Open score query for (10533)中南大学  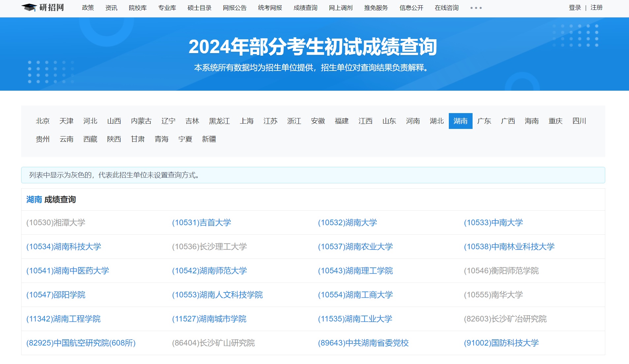click(493, 223)
